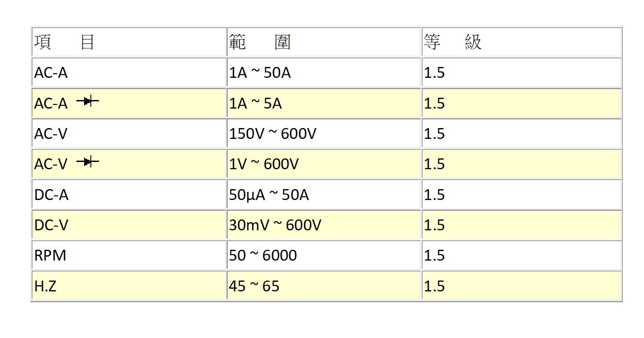This screenshot has height=338, width=644.
Task: Select the DC-A item cell
Action: tap(51, 195)
